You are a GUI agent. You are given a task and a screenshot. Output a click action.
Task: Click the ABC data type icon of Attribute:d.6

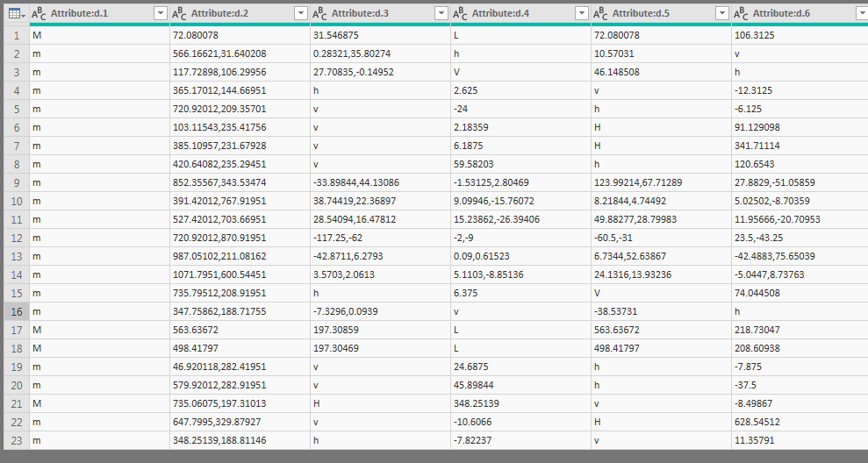(741, 14)
